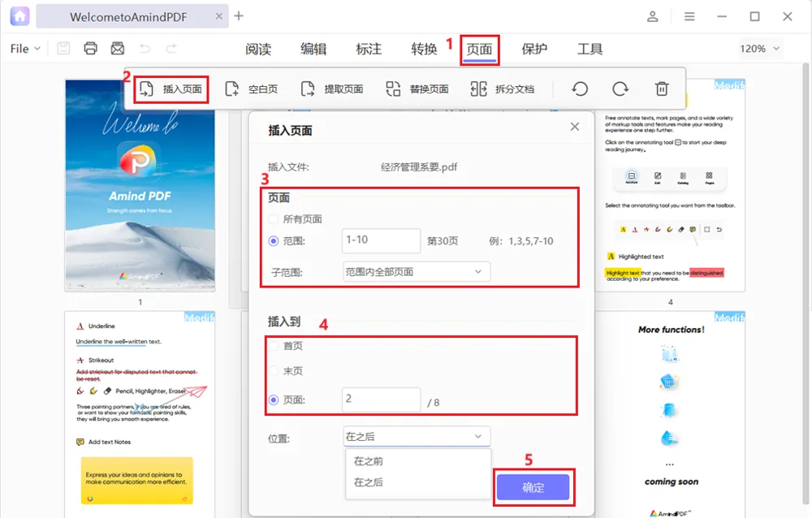Switch to the 工具 tab
Screen dimensions: 812x518
(x=590, y=49)
